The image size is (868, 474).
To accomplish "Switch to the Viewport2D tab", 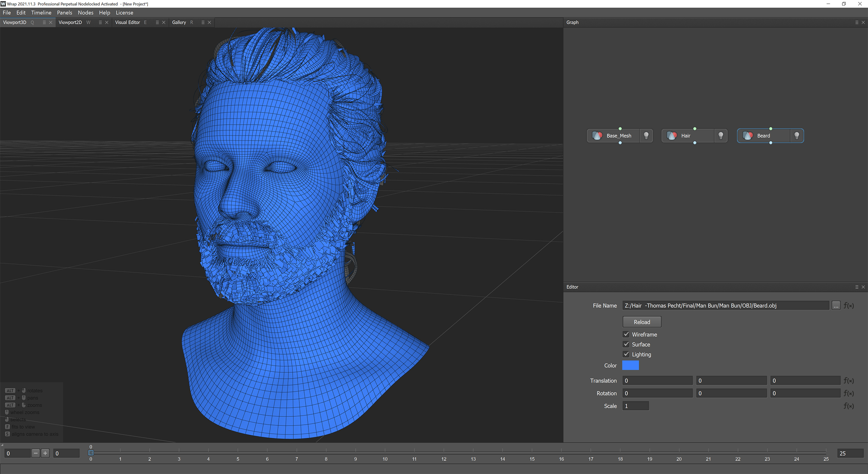I will 70,22.
